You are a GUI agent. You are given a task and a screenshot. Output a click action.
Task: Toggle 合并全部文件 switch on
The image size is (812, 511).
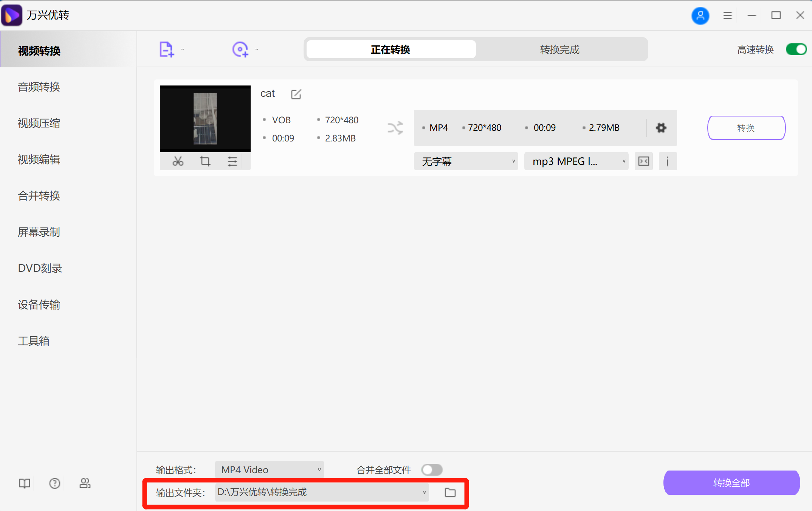(432, 469)
